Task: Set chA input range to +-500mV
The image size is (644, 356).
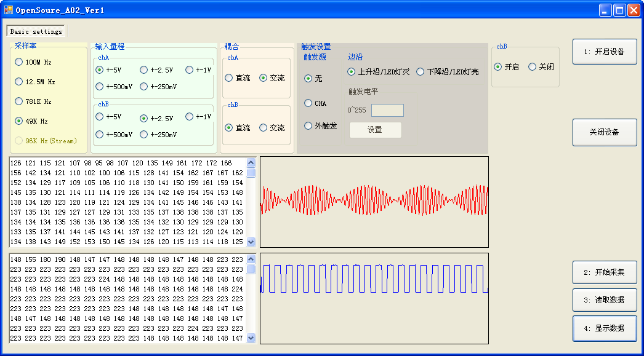Action: 114,87
